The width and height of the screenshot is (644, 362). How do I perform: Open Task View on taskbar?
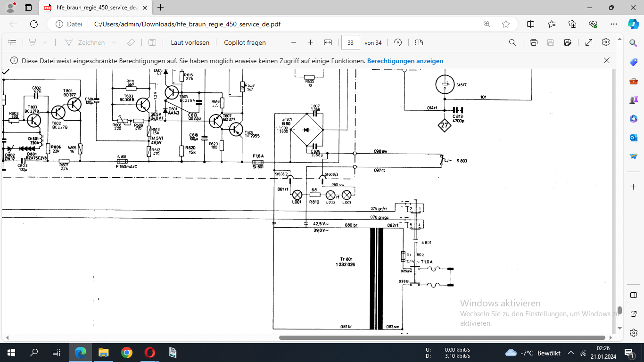click(56, 353)
